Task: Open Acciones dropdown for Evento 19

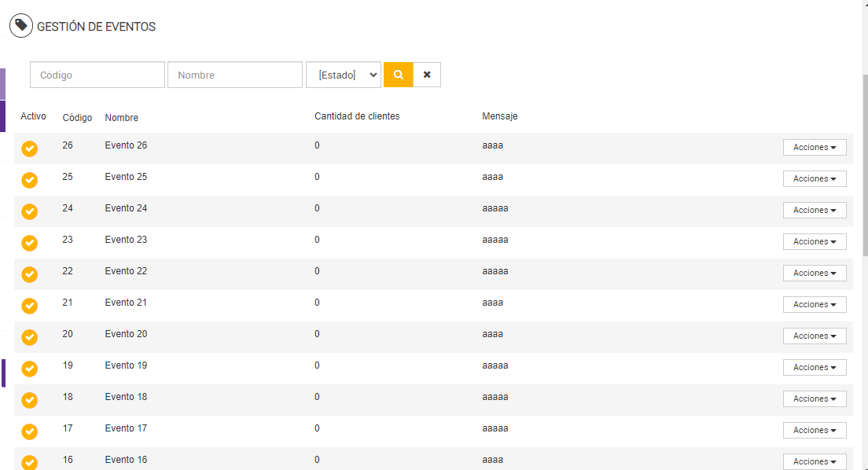Action: pos(814,368)
